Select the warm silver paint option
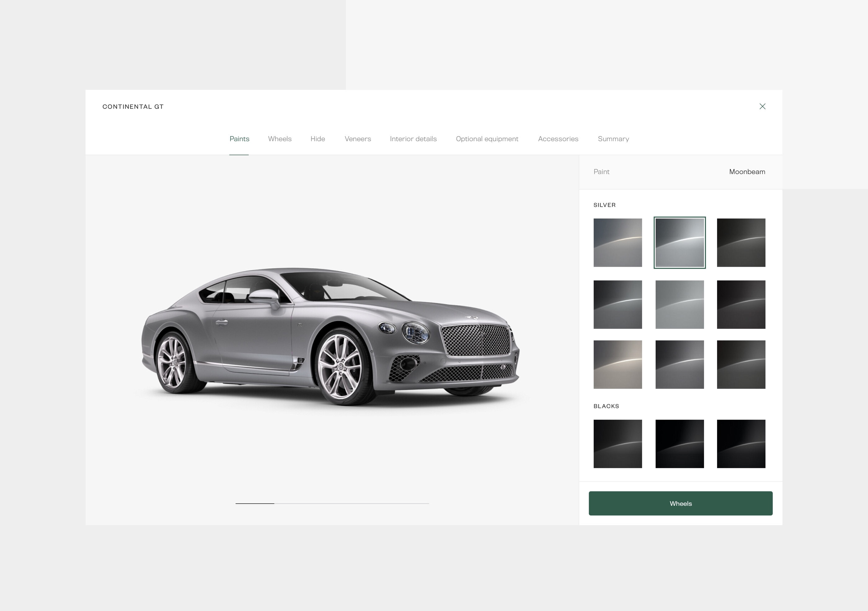This screenshot has width=868, height=611. 617,365
